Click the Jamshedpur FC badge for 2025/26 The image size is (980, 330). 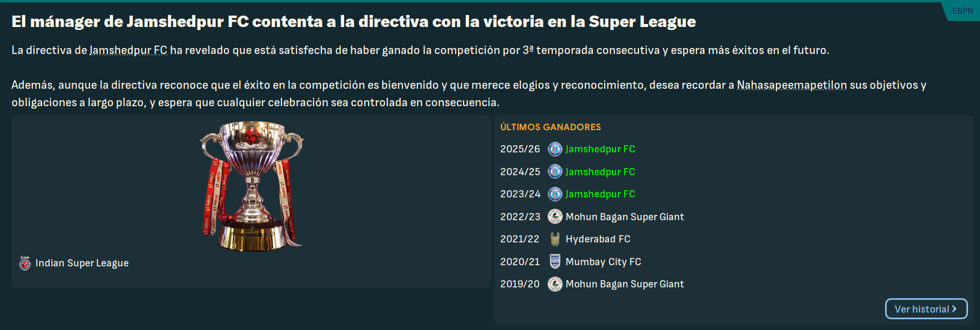tap(555, 149)
